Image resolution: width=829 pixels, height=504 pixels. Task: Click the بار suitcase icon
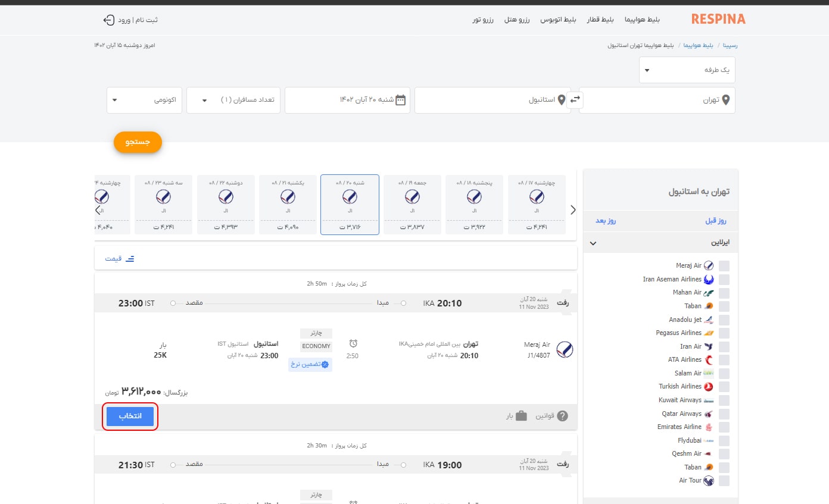pyautogui.click(x=521, y=416)
